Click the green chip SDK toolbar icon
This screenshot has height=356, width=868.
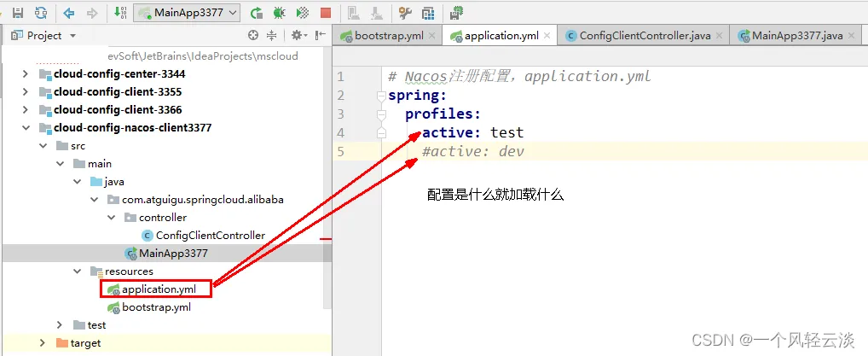click(457, 12)
